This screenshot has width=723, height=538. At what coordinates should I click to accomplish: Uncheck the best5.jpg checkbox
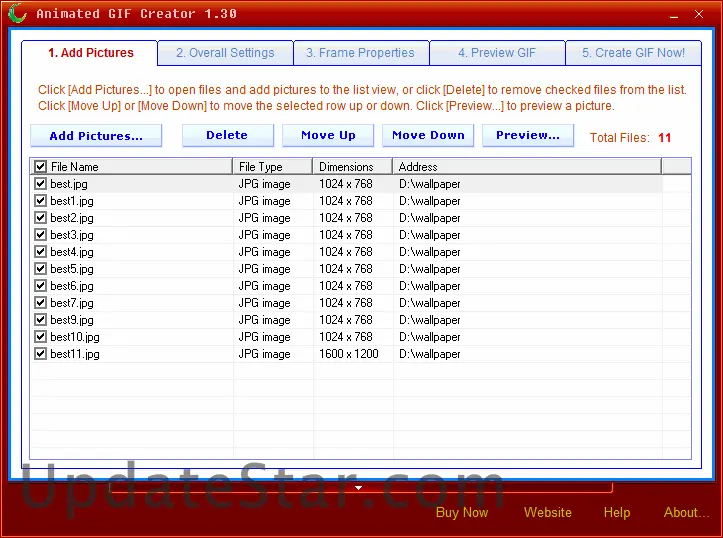coord(41,269)
